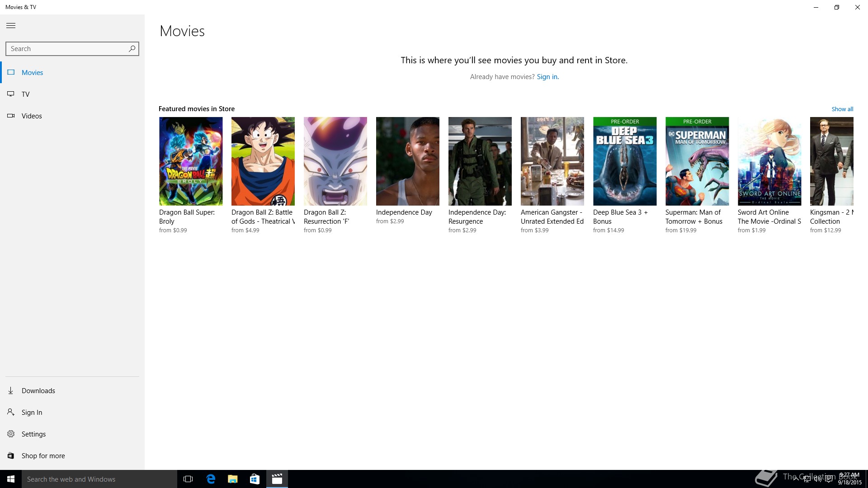Screen dimensions: 868x488
Task: Click the search magnifier icon
Action: point(132,48)
